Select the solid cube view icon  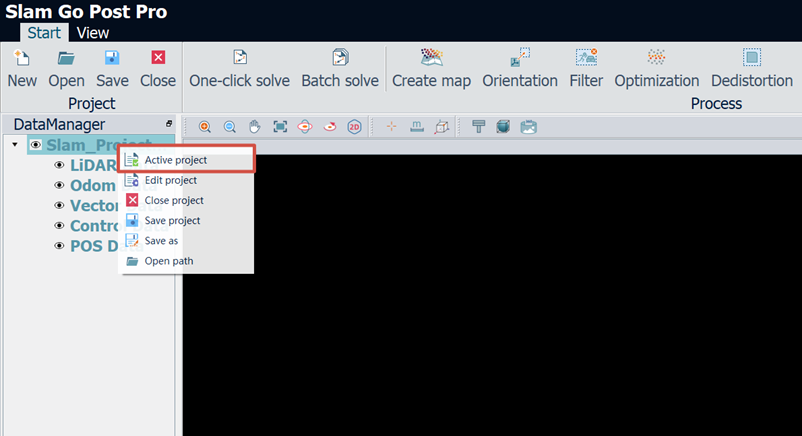[503, 126]
